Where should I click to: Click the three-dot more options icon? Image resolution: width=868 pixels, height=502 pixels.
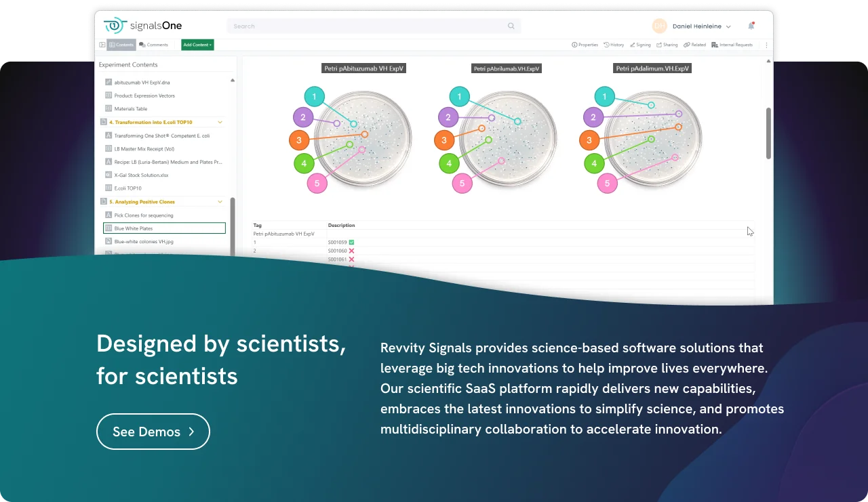(x=767, y=45)
